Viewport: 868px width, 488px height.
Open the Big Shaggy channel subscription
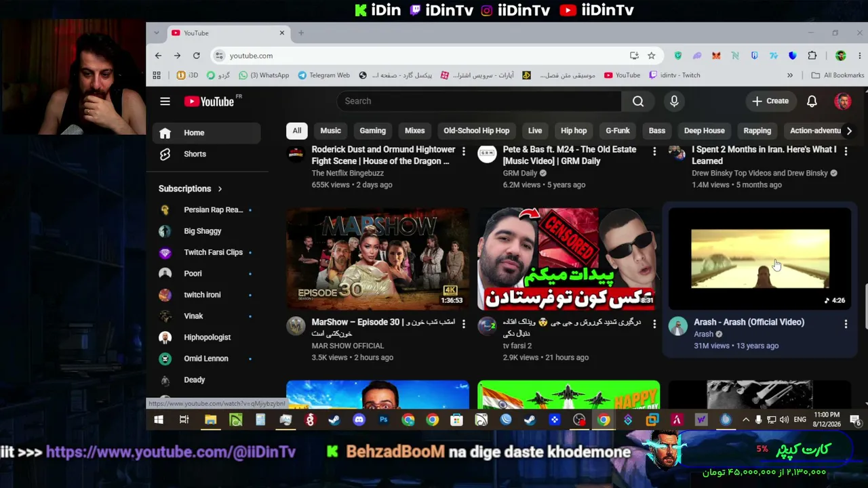pyautogui.click(x=206, y=231)
